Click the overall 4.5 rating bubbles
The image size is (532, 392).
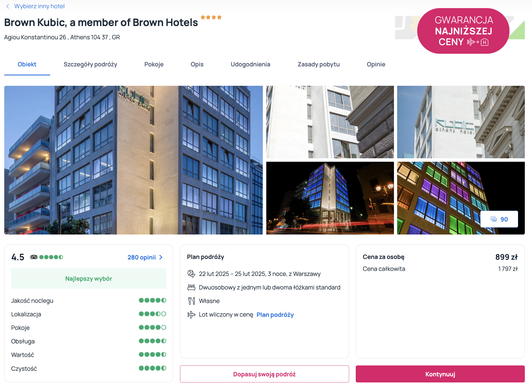click(x=51, y=257)
